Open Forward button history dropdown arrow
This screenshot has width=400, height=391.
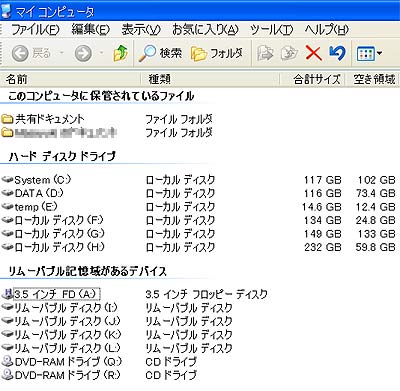pos(101,53)
